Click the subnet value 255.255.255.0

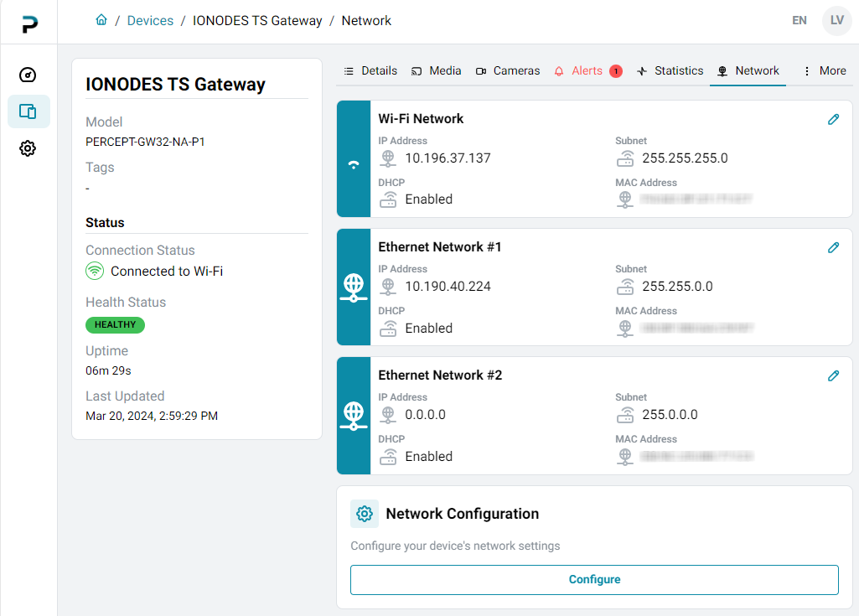[x=685, y=158]
